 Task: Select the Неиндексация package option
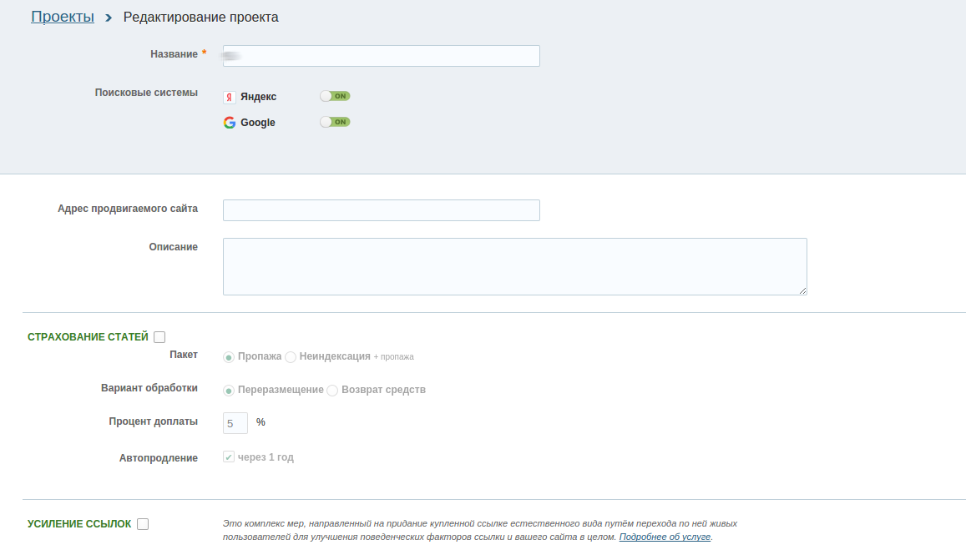tap(291, 357)
